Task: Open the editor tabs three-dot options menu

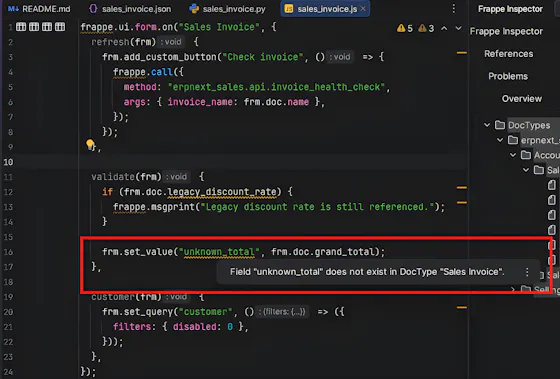Action: pos(454,9)
